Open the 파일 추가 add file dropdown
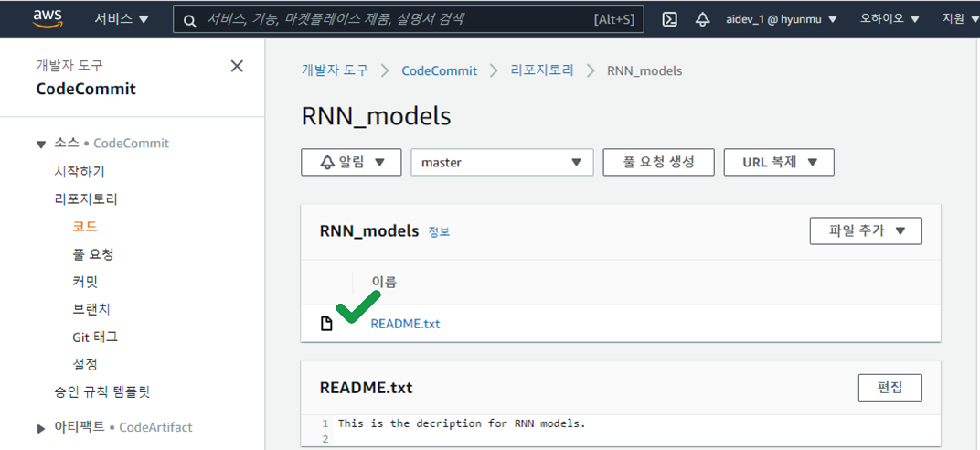This screenshot has width=980, height=450. 866,230
